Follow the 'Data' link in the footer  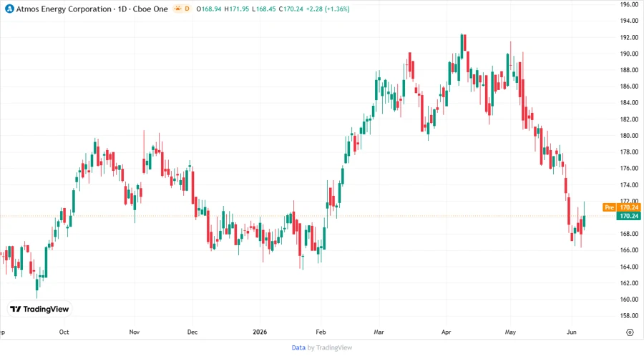pos(298,347)
